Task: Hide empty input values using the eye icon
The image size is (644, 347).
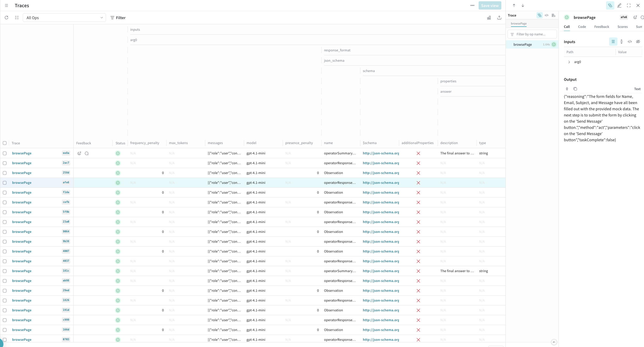Action: 638,42
